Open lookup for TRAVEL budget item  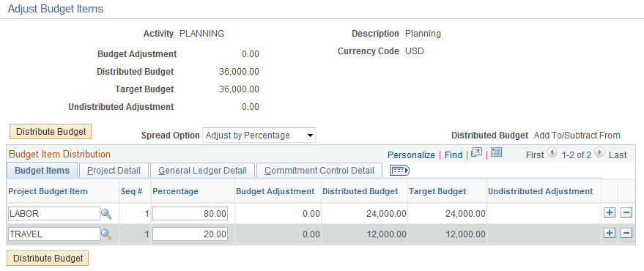[x=106, y=234]
